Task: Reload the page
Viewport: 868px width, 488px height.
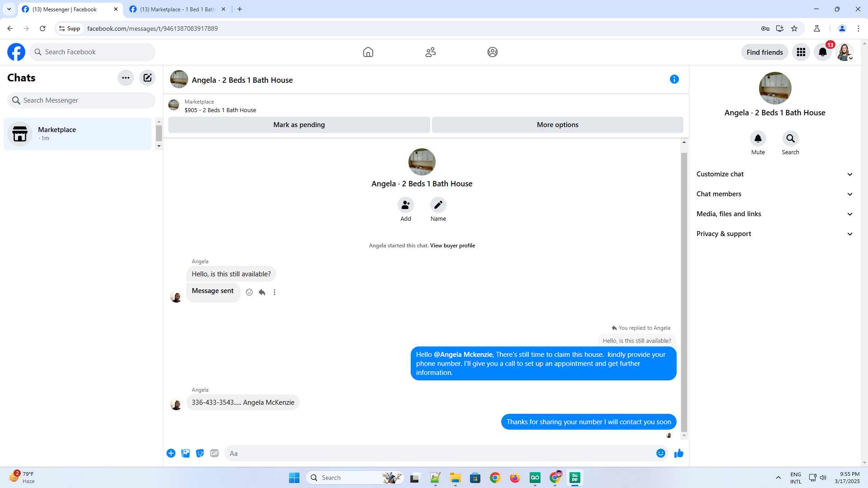Action: [43, 28]
